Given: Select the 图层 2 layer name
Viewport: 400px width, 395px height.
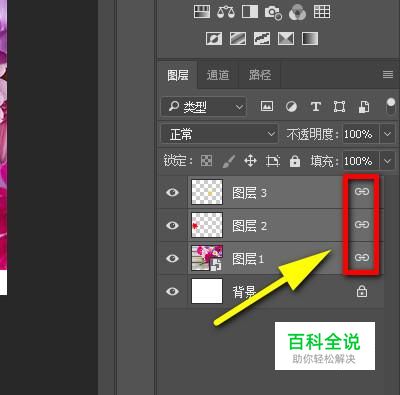Looking at the screenshot, I should pyautogui.click(x=249, y=226).
